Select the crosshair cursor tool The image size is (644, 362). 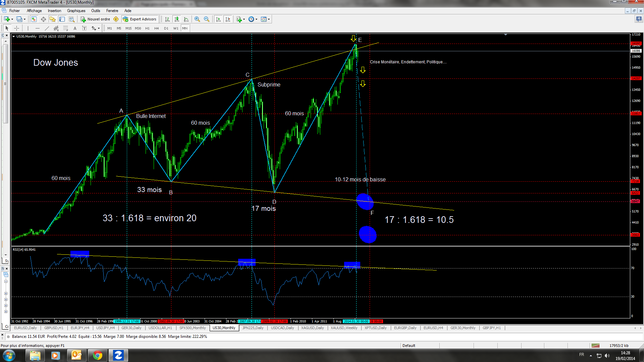pyautogui.click(x=16, y=28)
